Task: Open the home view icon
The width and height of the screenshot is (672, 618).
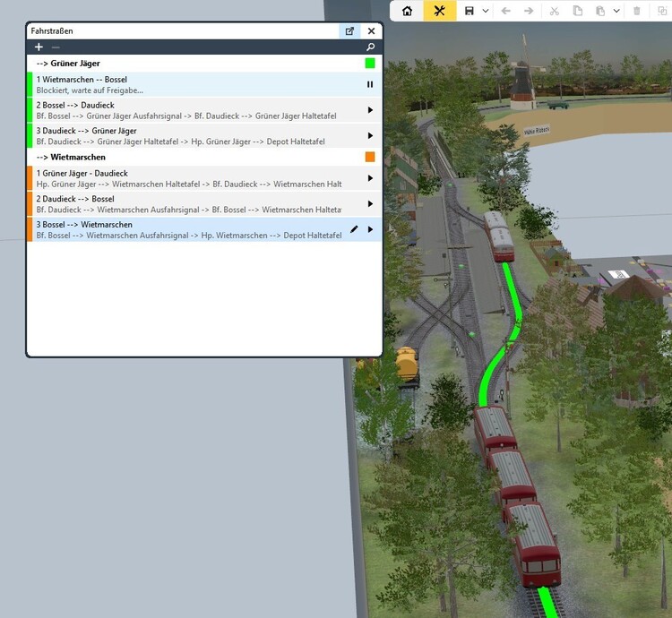Action: tap(407, 11)
